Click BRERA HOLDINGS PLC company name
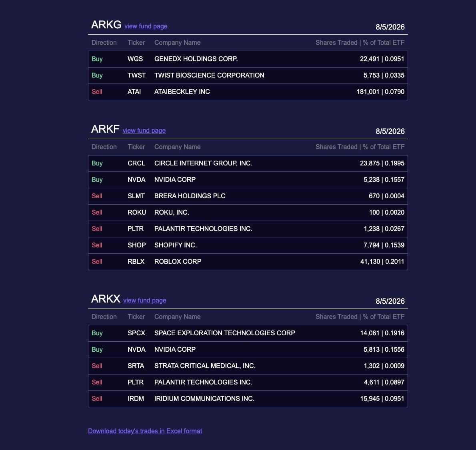The width and height of the screenshot is (476, 450). tap(190, 196)
